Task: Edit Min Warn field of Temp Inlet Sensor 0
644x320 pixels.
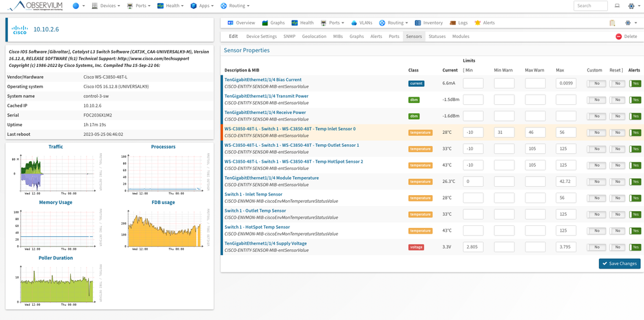Action: click(x=504, y=133)
